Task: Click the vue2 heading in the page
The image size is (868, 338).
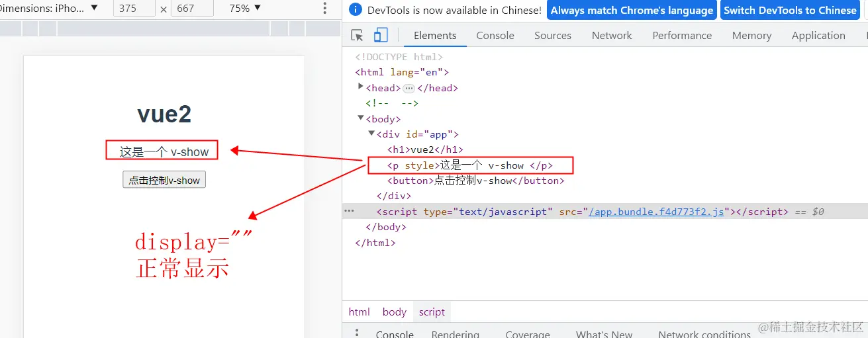Action: point(164,114)
